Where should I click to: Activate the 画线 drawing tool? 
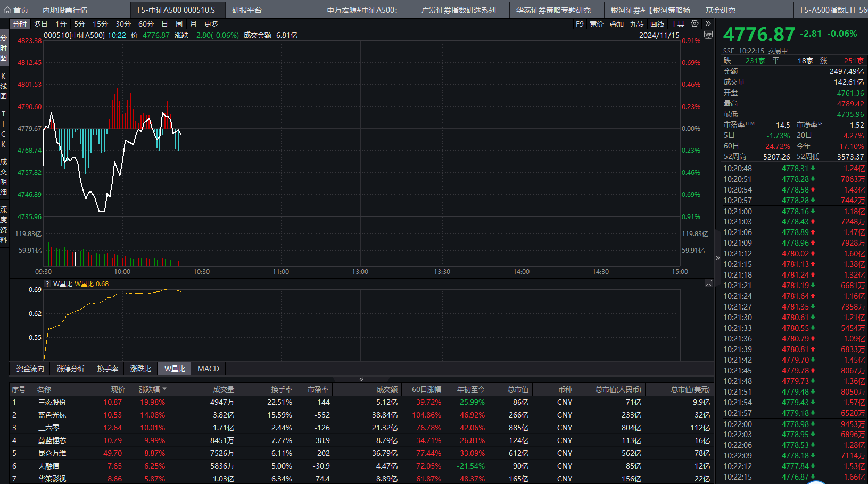click(657, 23)
